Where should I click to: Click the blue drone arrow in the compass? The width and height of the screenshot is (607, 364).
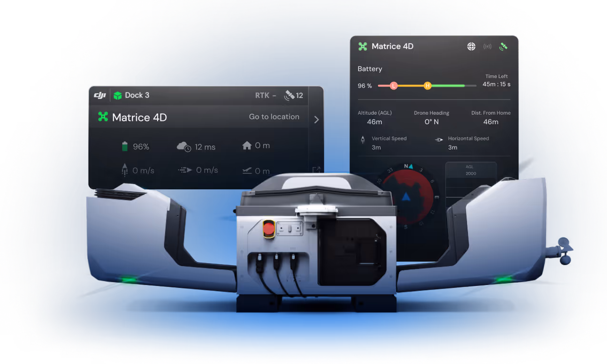(406, 197)
